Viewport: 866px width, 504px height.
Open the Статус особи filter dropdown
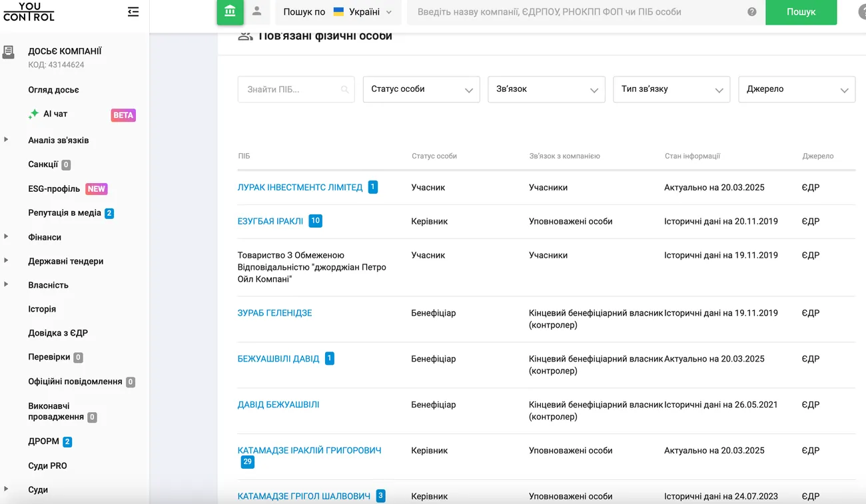pyautogui.click(x=421, y=89)
